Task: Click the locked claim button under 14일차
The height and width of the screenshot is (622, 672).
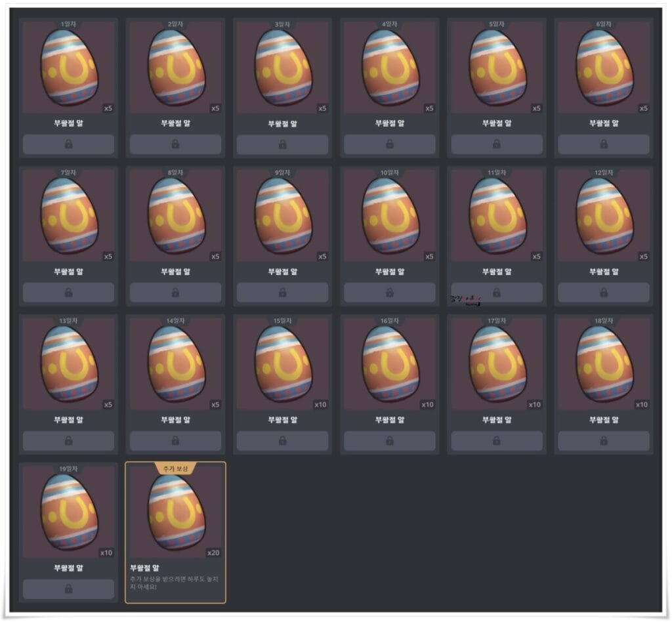Action: [176, 441]
